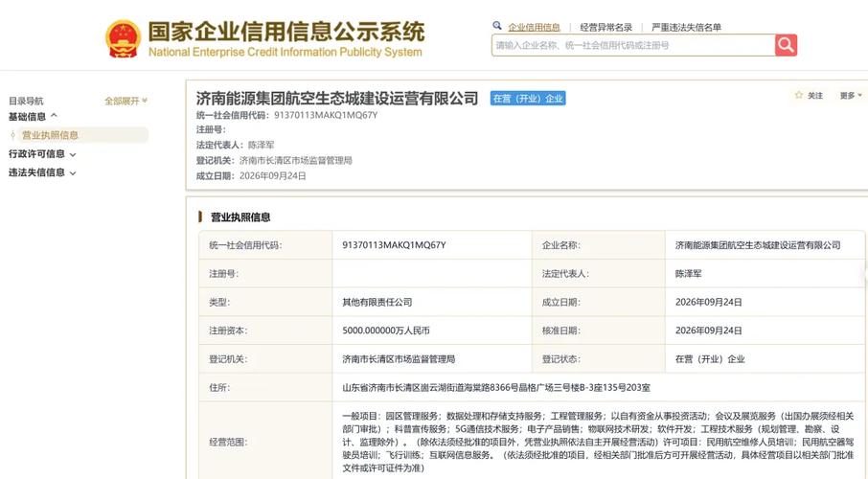Click header legal representative 陈泽军
The width and height of the screenshot is (868, 479).
pos(261,145)
